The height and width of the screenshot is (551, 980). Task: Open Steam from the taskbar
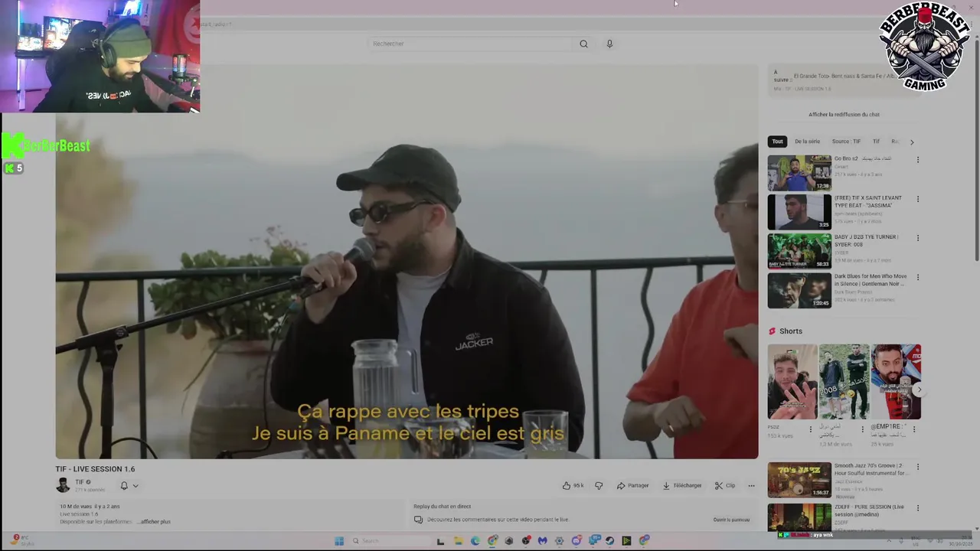click(609, 541)
